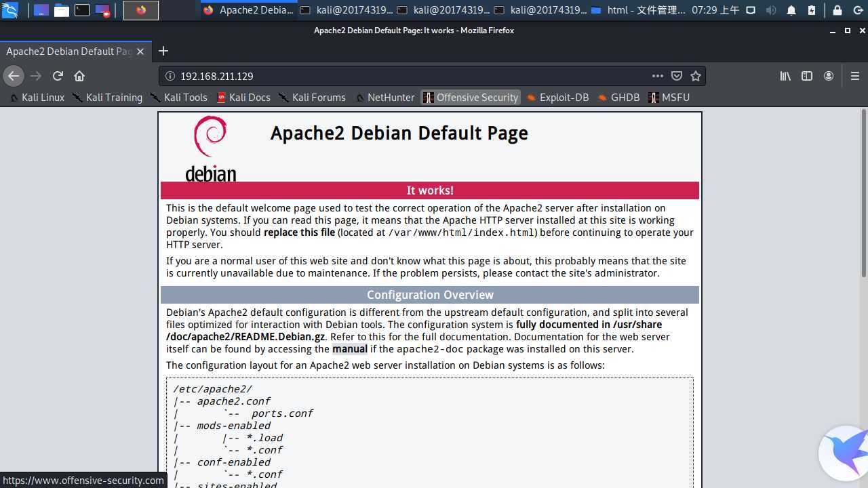Open the Offensive Security bookmark
Screen dimensions: 868x488
click(x=471, y=98)
